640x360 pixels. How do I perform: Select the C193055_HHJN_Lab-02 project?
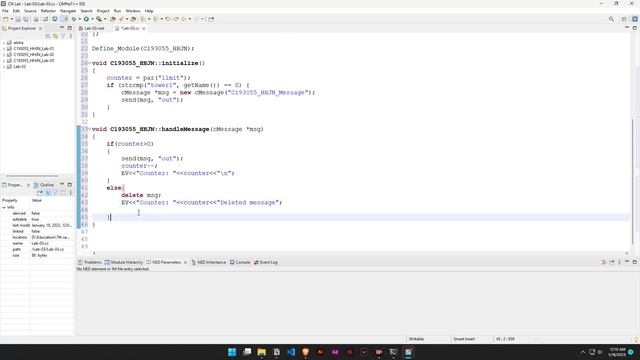click(33, 55)
